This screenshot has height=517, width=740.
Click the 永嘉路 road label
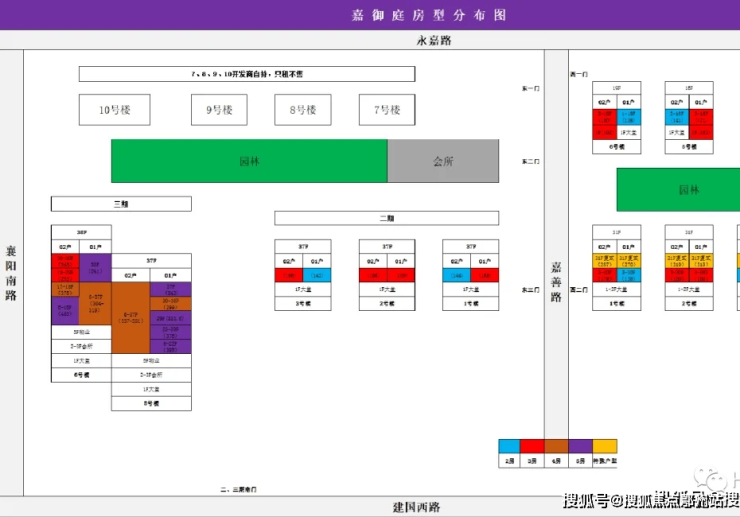pos(435,41)
